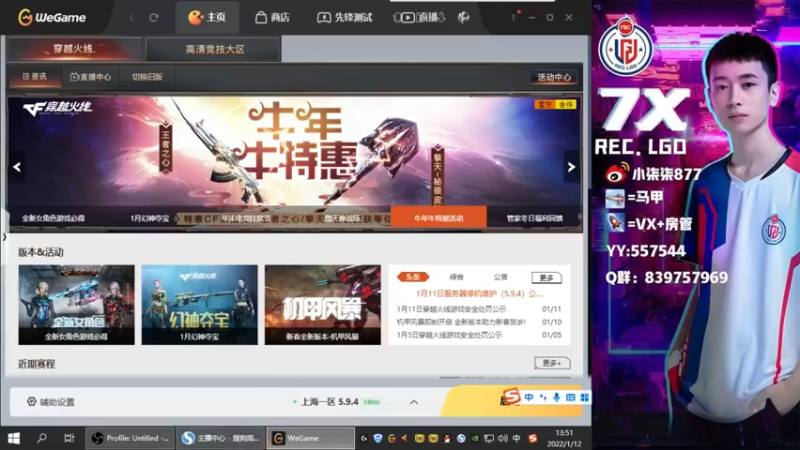
Task: Open Windows Start menu
Action: point(14,438)
